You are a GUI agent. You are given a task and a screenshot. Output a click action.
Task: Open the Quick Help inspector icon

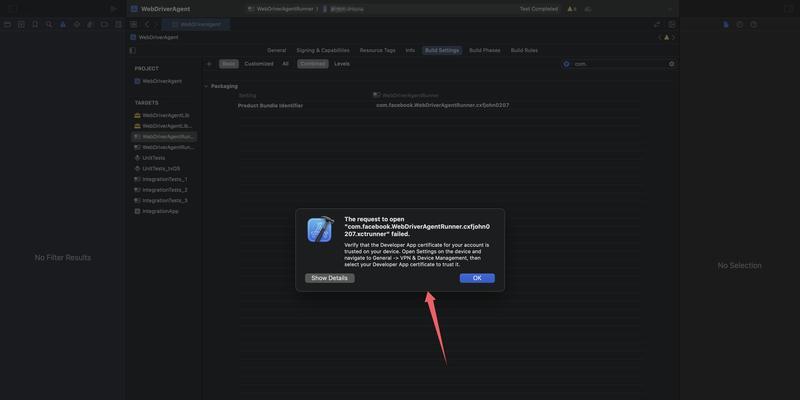coord(754,24)
